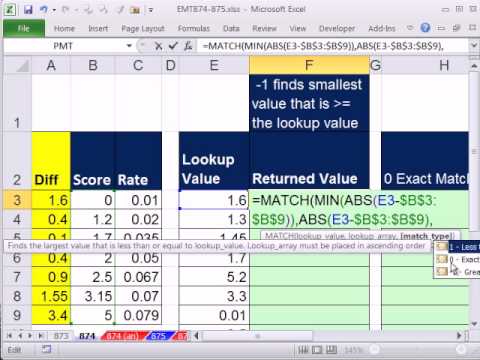Viewport: 480px width, 360px height.
Task: Open the folder icon in Quick Access Toolbar
Action: 135,10
